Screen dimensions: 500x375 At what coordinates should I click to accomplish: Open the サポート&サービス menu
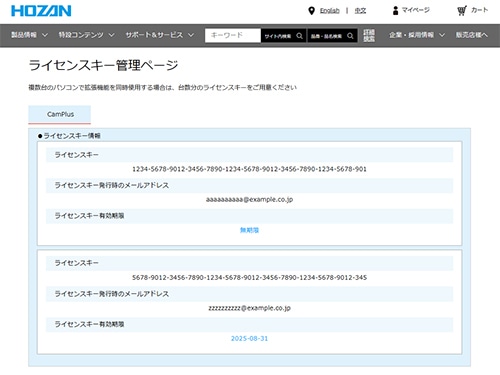154,35
